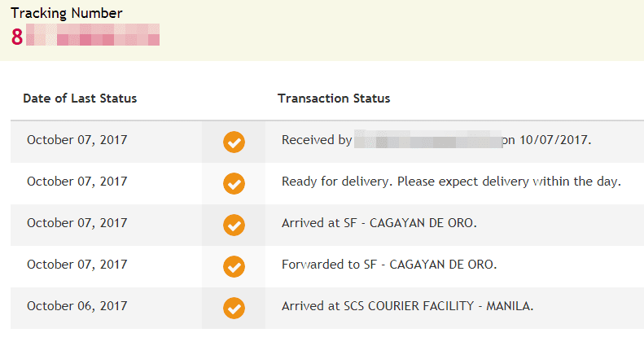Click the 'Forwarded to SF - CAGAYAN DE ORO.' status
This screenshot has width=644, height=346.
pos(389,265)
